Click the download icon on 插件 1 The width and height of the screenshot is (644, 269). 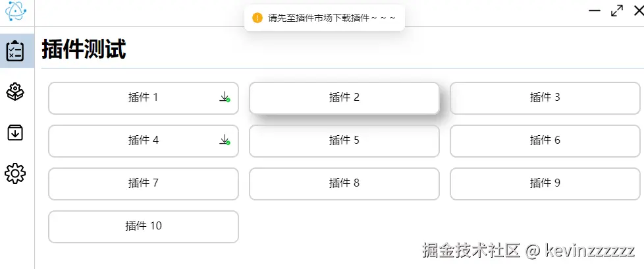point(225,97)
